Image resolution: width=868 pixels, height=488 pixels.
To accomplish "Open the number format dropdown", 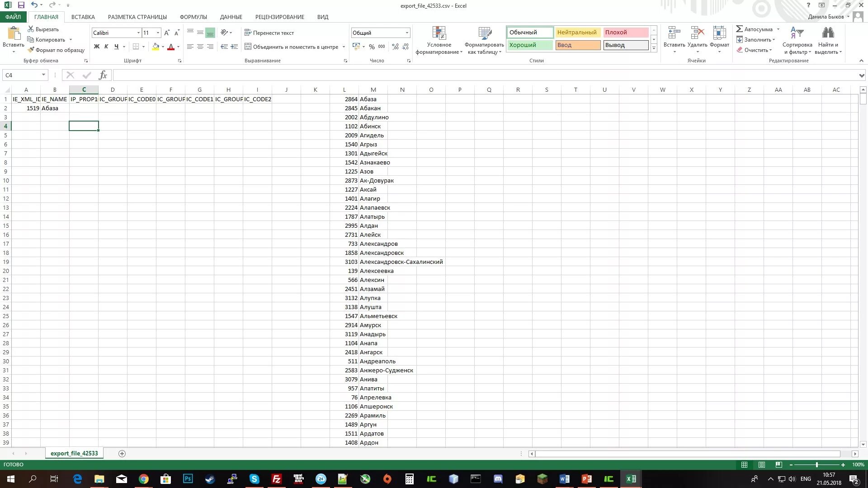I will 407,33.
